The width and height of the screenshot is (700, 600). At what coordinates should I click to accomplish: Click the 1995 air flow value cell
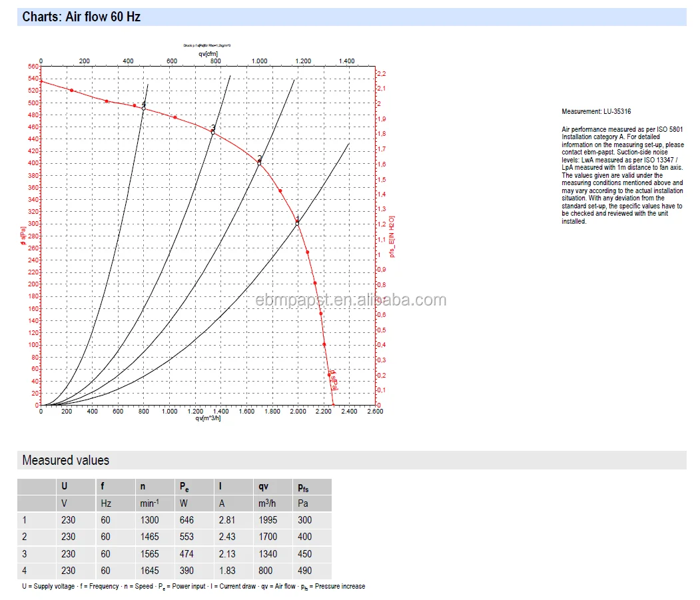click(268, 520)
